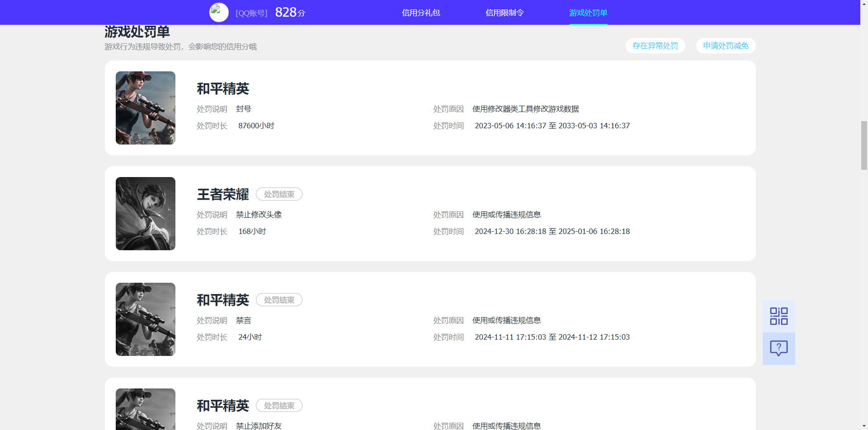Screen dimensions: 868x430
Task: Click 和平精英 title of the 封号 record
Action: [223, 89]
